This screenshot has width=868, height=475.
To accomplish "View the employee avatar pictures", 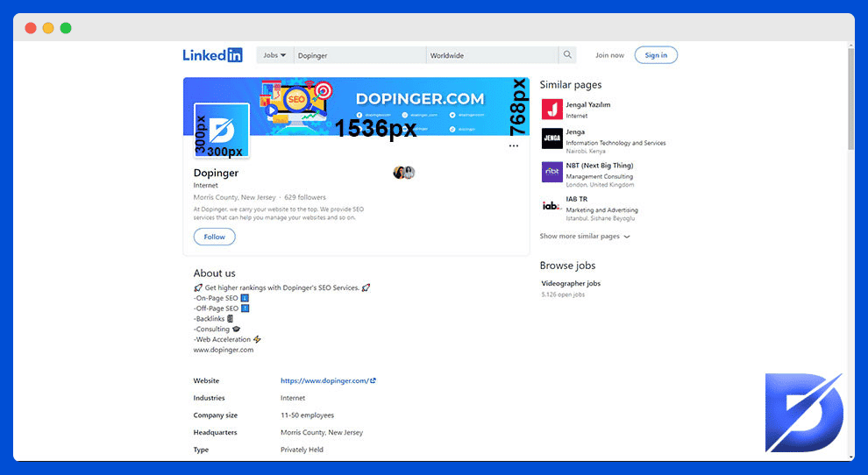I will [404, 173].
